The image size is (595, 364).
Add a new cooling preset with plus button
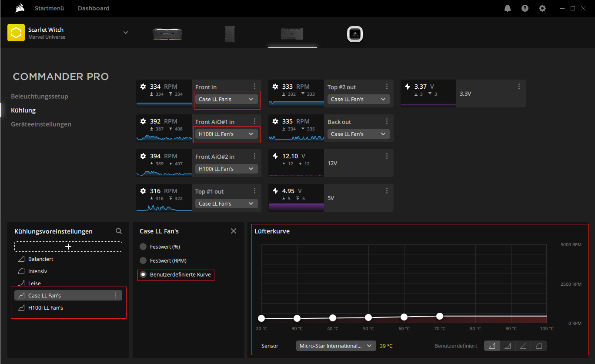68,247
